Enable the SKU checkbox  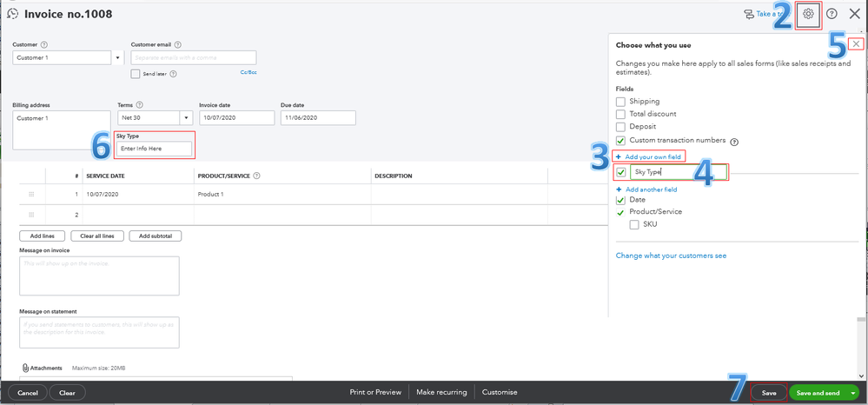(634, 225)
